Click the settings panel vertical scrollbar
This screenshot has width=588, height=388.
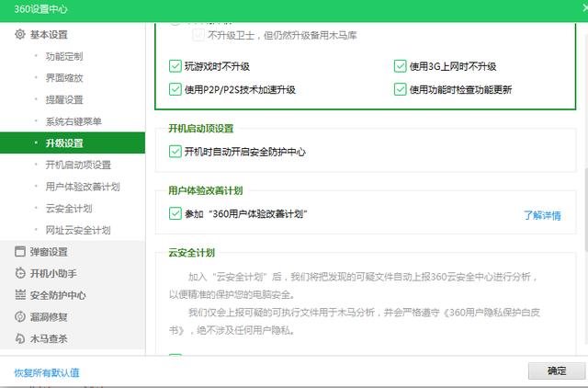(586, 211)
